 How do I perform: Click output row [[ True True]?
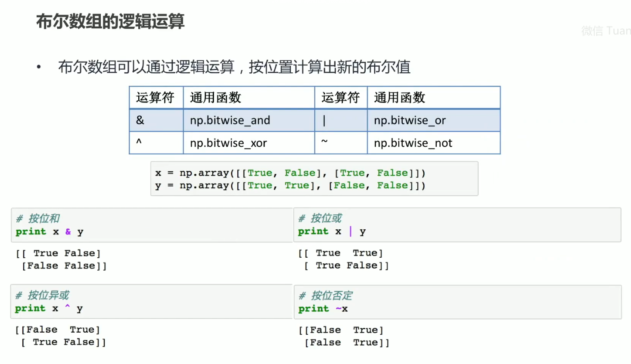[341, 253]
